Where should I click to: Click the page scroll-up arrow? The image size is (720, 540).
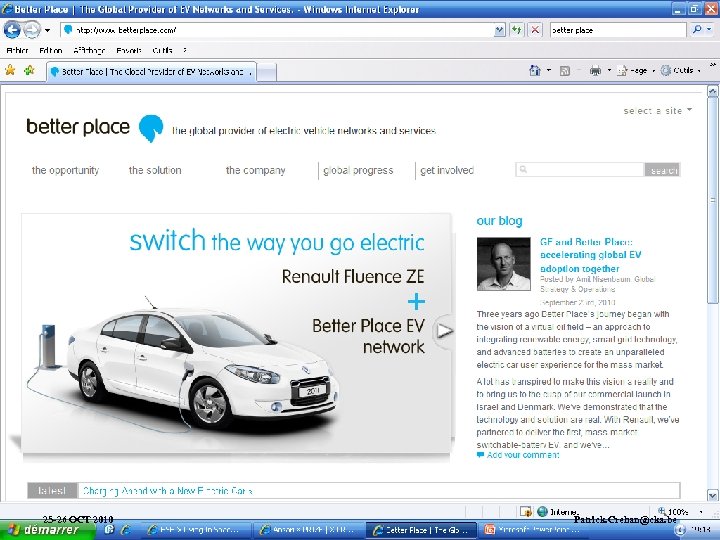712,91
